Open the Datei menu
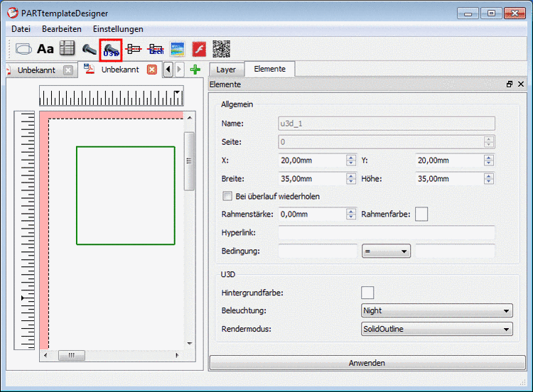 point(21,29)
